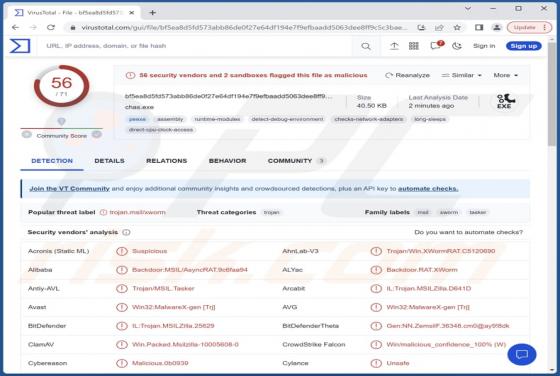
Task: Open Join the VT Community link
Action: click(x=69, y=189)
